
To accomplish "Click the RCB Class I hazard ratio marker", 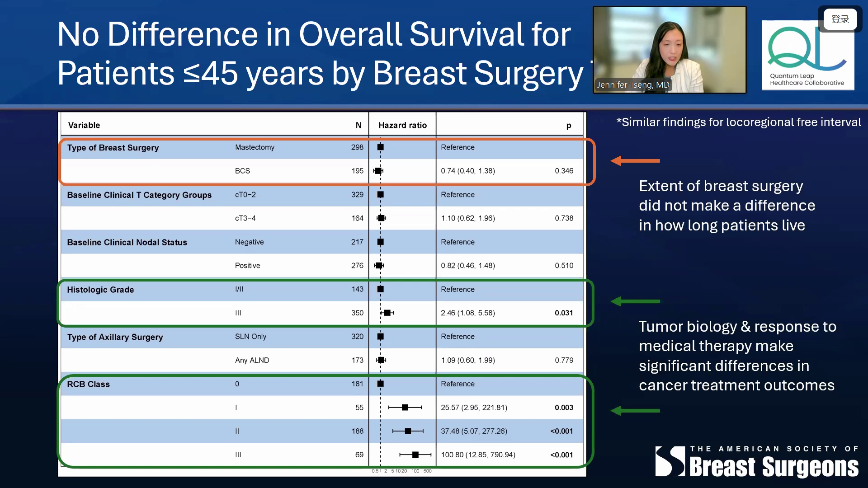I will 405,408.
